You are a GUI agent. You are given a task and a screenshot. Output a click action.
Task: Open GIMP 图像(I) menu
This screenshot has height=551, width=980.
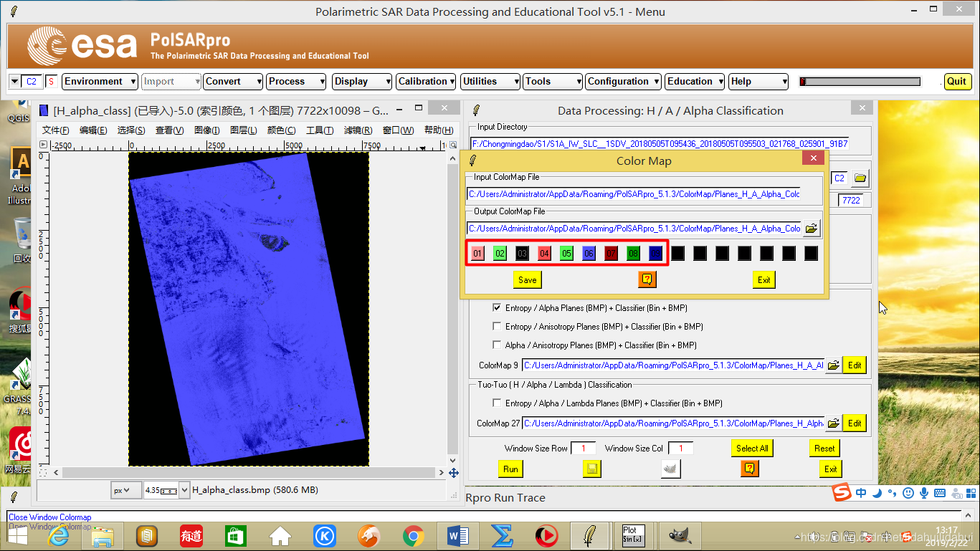[x=207, y=130]
